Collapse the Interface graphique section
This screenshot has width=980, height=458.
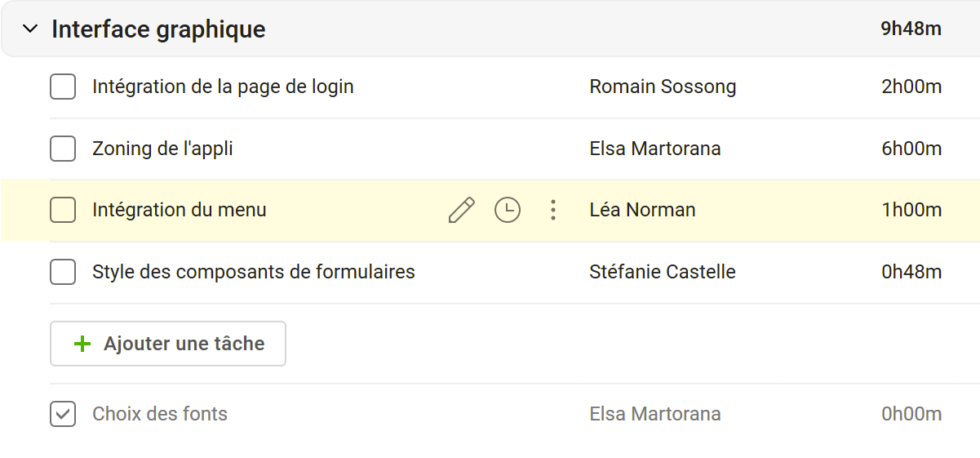click(x=30, y=29)
